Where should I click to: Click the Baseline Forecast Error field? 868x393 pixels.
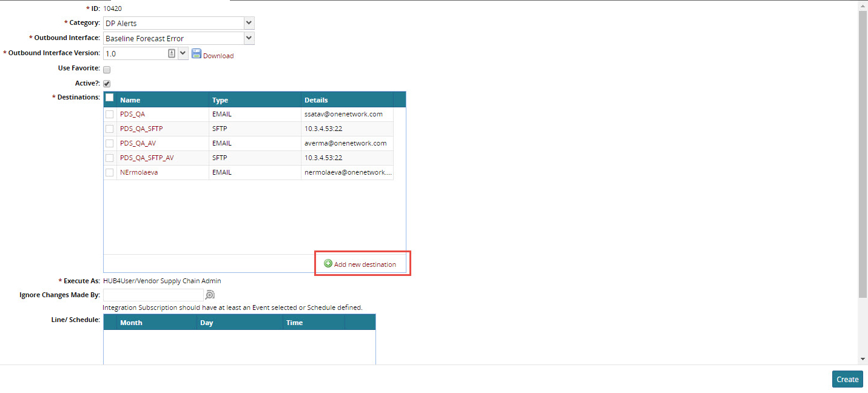click(x=173, y=38)
